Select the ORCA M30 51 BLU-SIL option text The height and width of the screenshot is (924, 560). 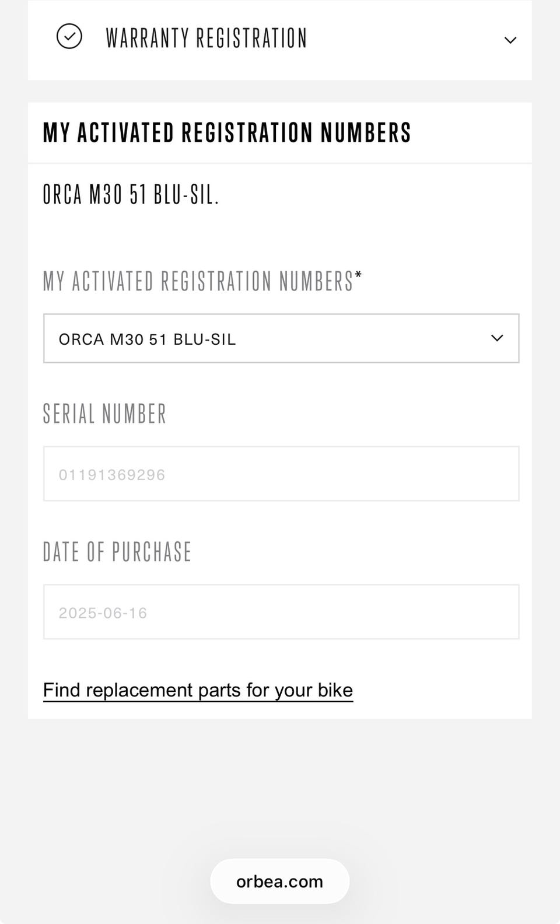tap(147, 339)
